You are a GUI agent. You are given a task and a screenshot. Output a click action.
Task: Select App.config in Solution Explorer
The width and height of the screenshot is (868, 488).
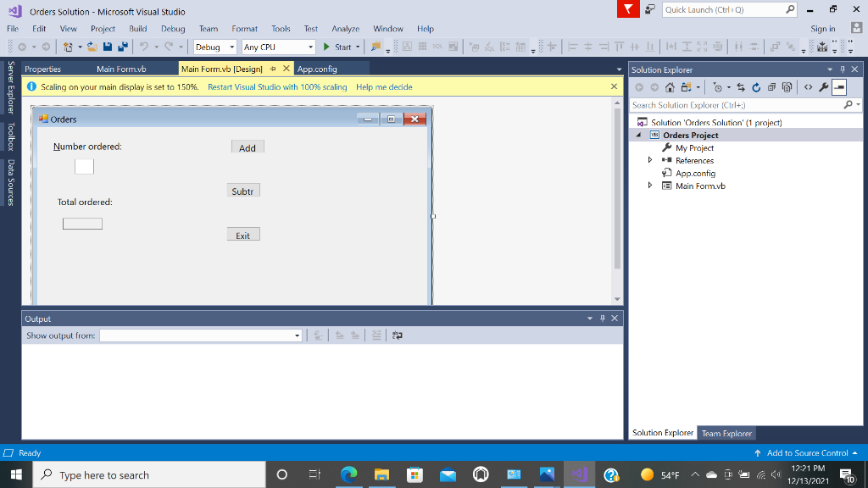695,173
